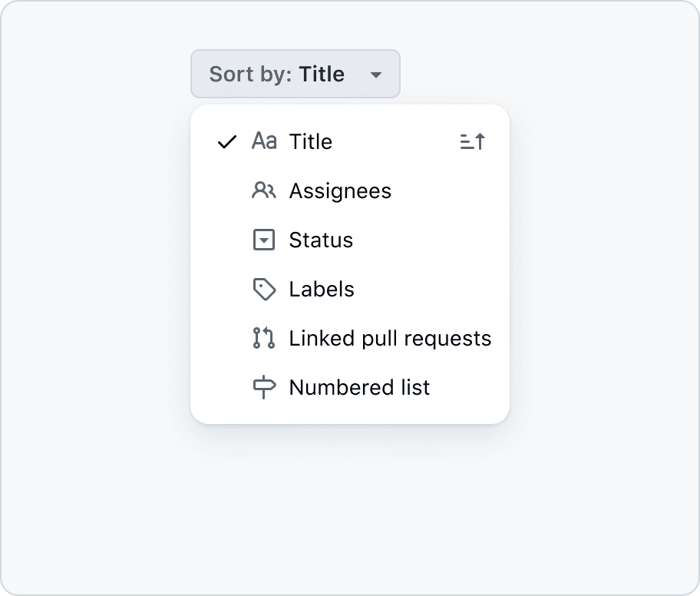Image resolution: width=700 pixels, height=596 pixels.
Task: Select the Title sort option
Action: (311, 142)
